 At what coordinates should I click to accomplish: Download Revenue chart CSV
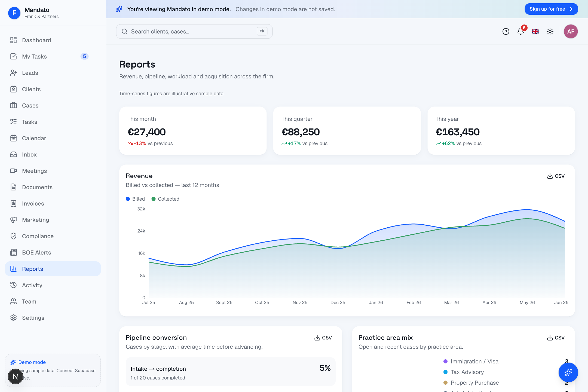point(556,176)
